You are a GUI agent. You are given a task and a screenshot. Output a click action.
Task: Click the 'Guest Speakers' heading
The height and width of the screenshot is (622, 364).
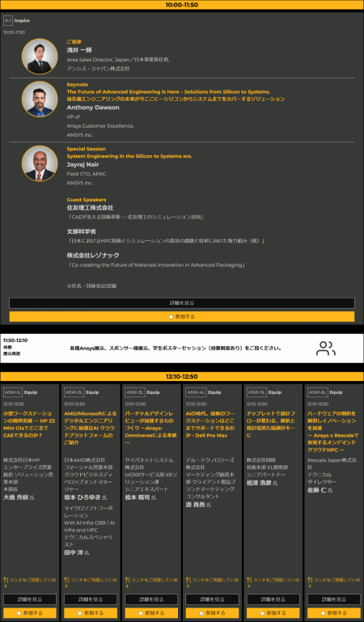87,200
